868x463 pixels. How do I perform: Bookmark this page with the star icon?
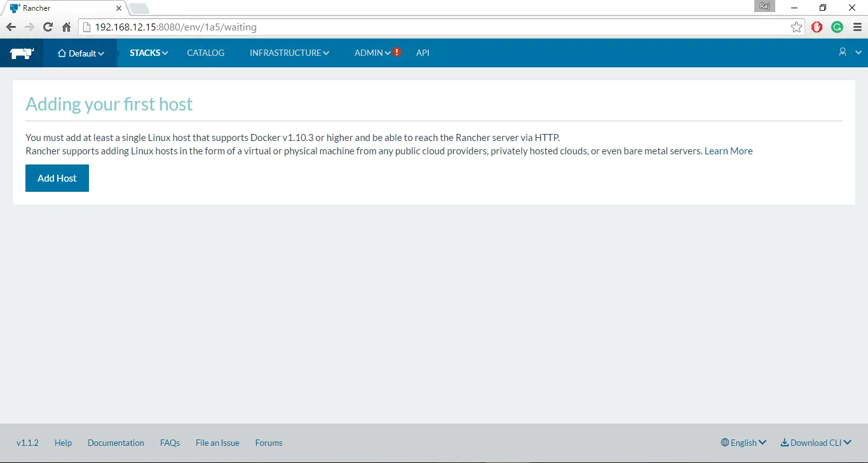point(796,27)
